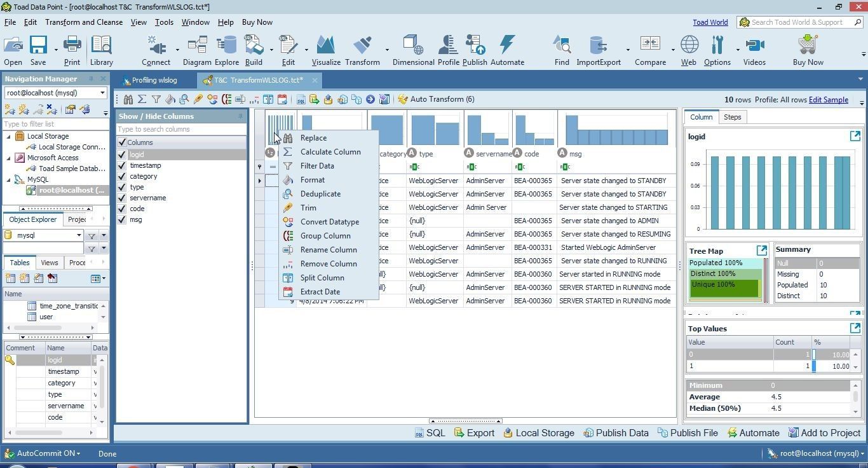The width and height of the screenshot is (868, 468).
Task: Click the funnel Filter Data toolbar icon
Action: point(156,99)
